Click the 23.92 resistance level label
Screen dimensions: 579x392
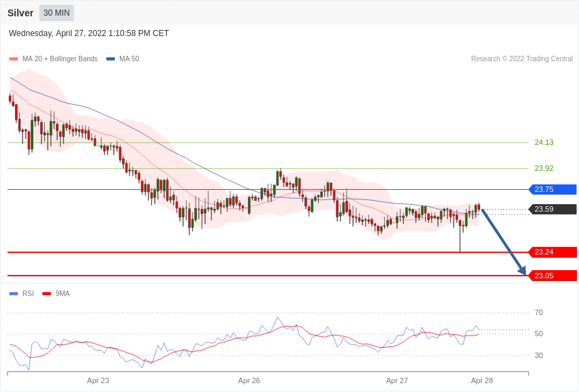(544, 168)
